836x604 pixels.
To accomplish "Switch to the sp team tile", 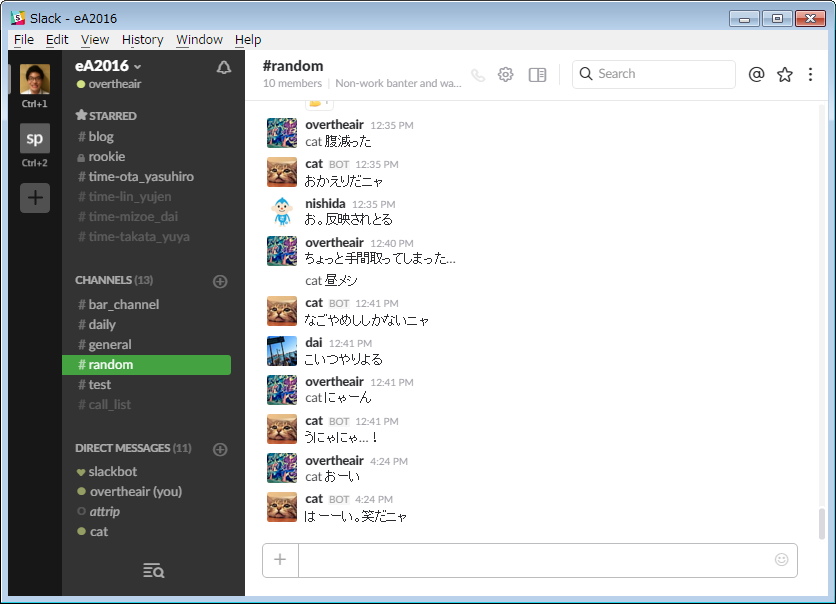I will pos(35,138).
